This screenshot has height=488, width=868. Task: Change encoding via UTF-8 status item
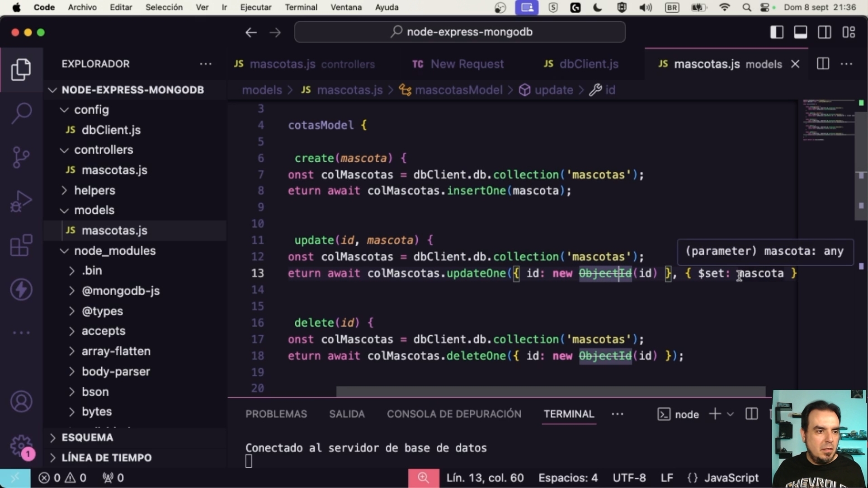click(629, 478)
